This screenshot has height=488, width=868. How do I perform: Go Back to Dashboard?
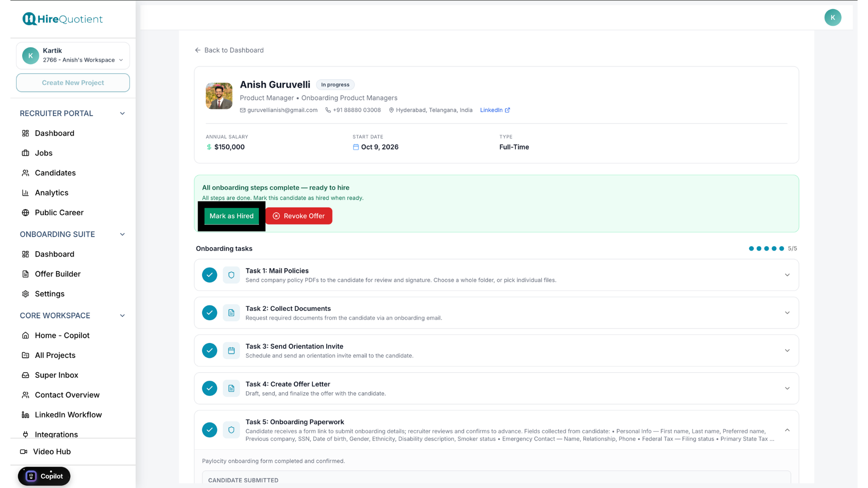click(x=229, y=50)
